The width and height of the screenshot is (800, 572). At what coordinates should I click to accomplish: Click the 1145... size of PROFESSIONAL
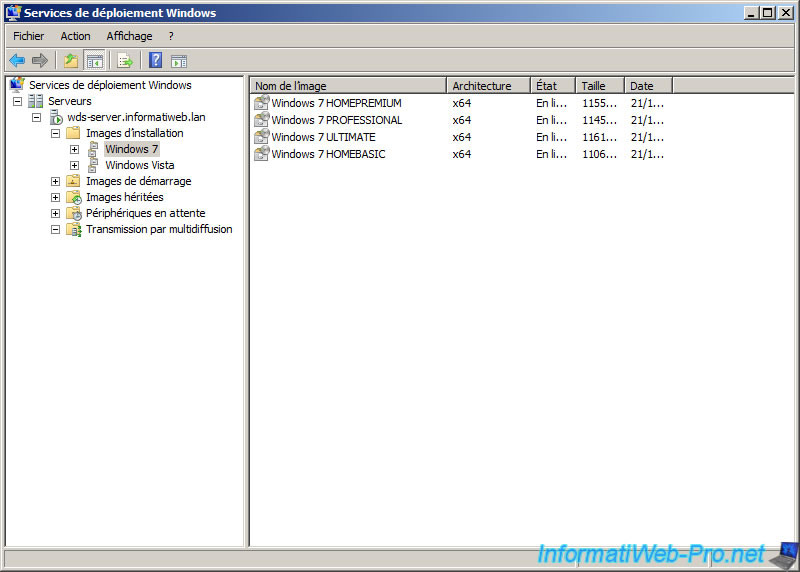click(x=600, y=120)
